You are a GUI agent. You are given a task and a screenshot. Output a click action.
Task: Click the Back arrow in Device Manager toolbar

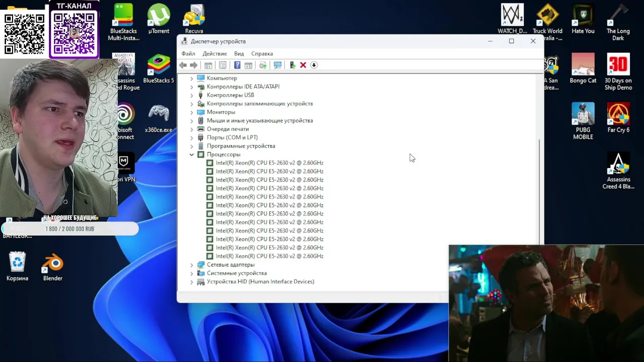click(183, 65)
